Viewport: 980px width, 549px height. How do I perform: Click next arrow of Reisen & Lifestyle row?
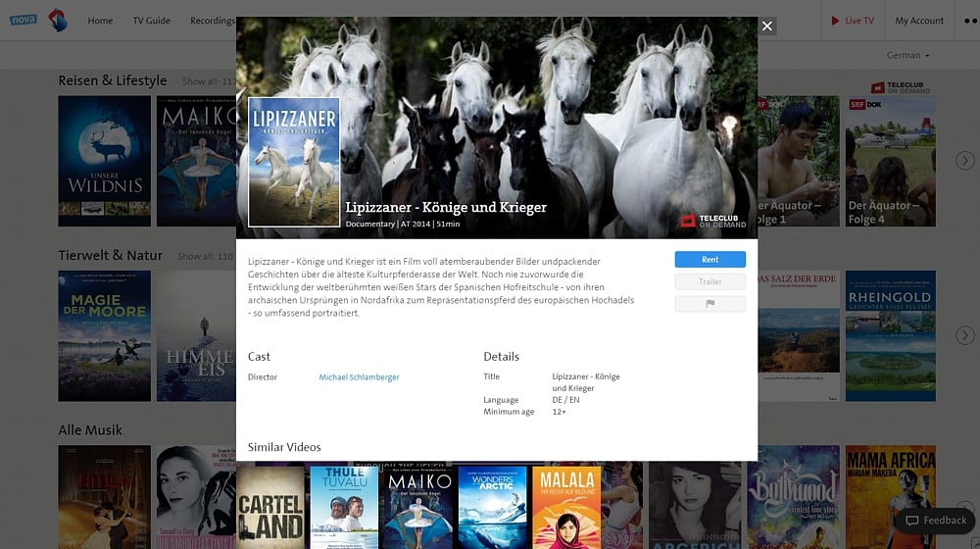point(965,161)
